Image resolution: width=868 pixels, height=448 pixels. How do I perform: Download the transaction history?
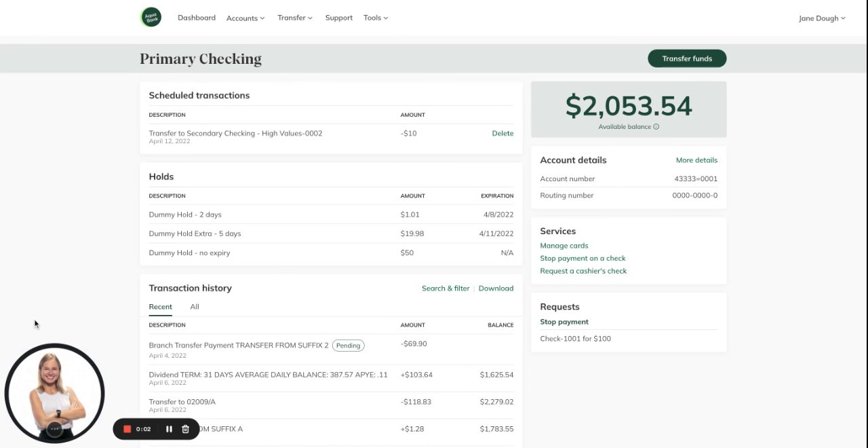coord(496,288)
